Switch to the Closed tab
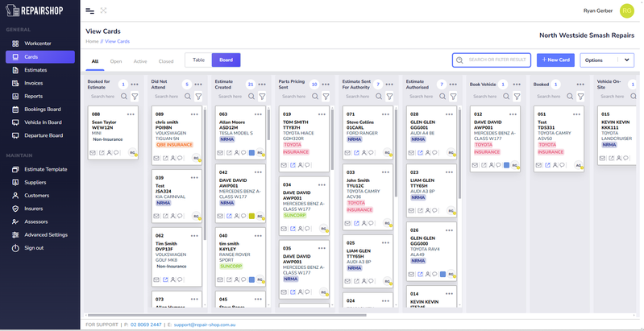644x331 pixels. pyautogui.click(x=166, y=61)
